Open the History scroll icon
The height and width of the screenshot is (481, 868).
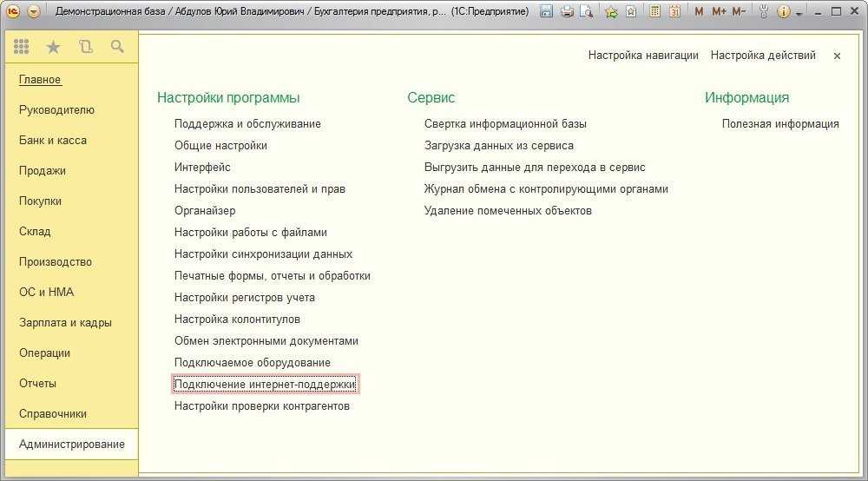pos(85,47)
